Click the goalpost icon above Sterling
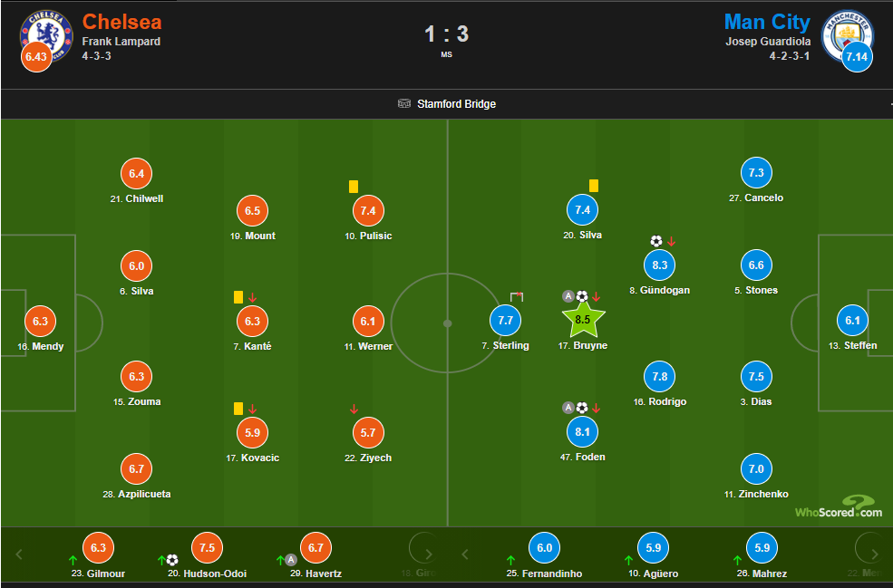The width and height of the screenshot is (893, 588). pos(517,296)
